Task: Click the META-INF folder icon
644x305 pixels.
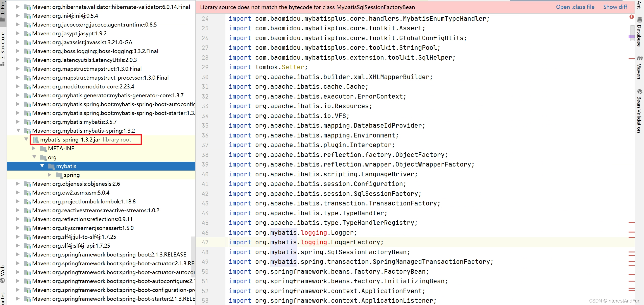Action: point(43,148)
